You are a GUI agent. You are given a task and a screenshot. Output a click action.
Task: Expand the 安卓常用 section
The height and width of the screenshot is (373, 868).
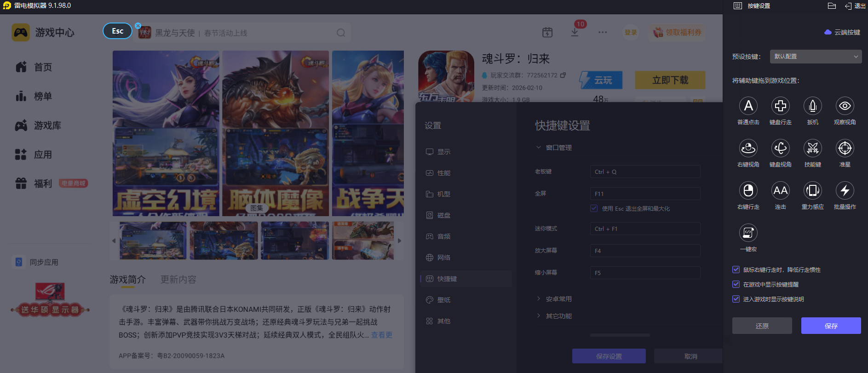tap(539, 299)
